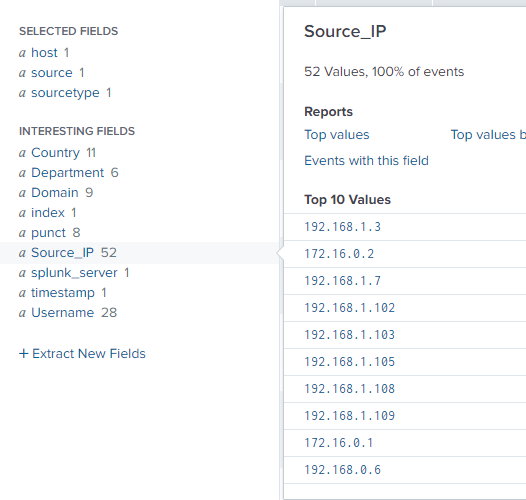Click the splunk_server field
Image resolution: width=526 pixels, height=500 pixels.
tap(74, 272)
